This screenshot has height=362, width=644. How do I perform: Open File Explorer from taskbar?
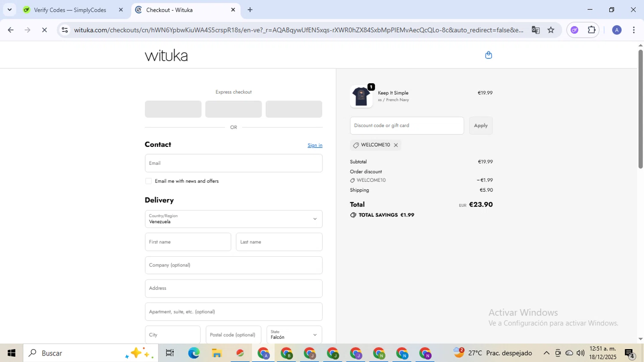217,353
